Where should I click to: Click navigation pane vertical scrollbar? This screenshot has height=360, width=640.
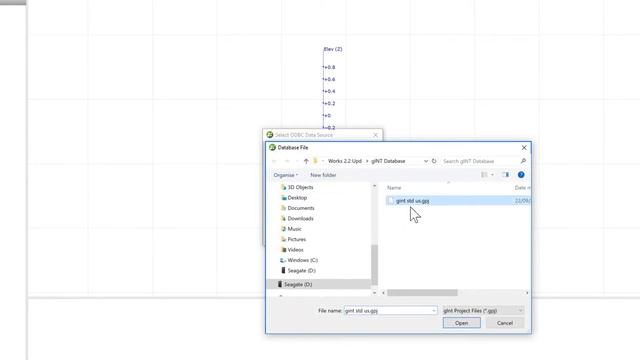point(374,264)
